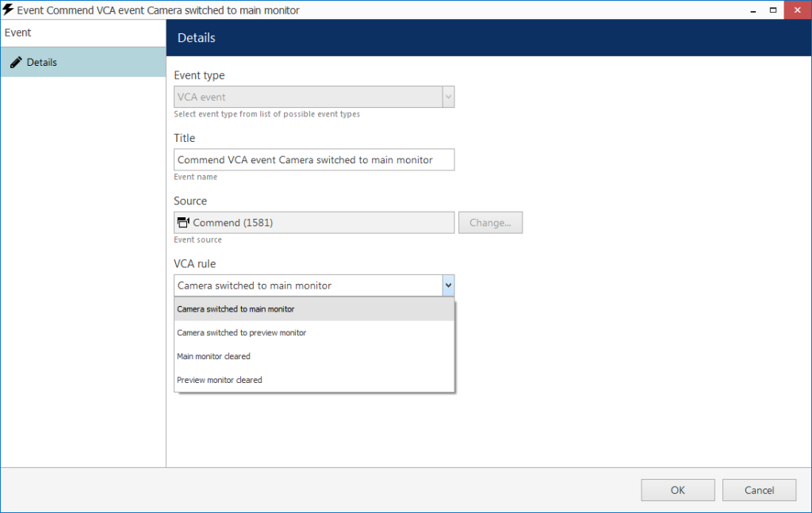Click the pencil icon beside Details
The image size is (812, 513).
16,62
